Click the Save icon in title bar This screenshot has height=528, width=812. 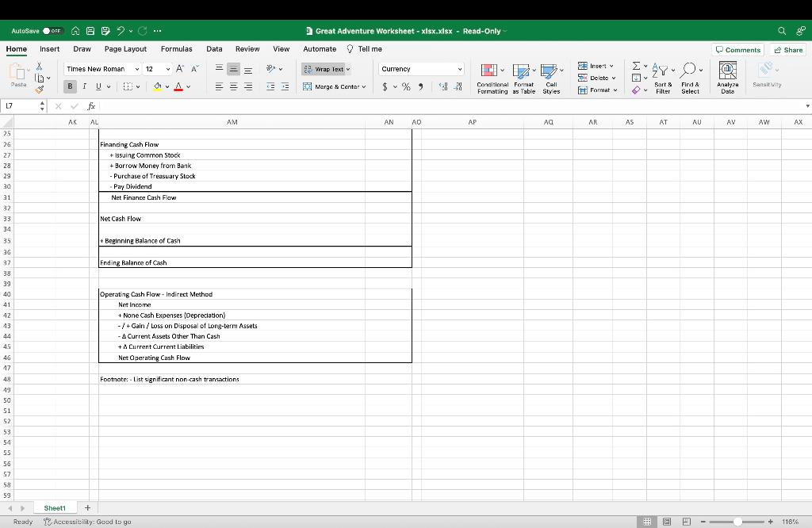pos(90,31)
